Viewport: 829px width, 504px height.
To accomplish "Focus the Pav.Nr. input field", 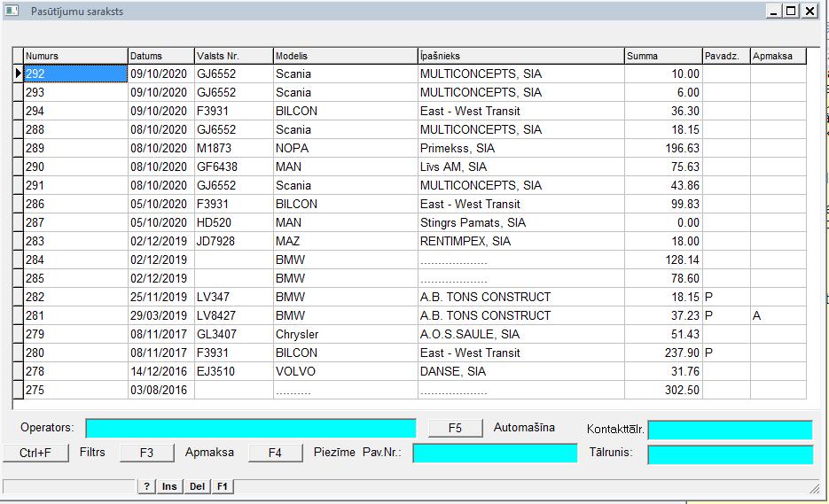I will (x=495, y=454).
